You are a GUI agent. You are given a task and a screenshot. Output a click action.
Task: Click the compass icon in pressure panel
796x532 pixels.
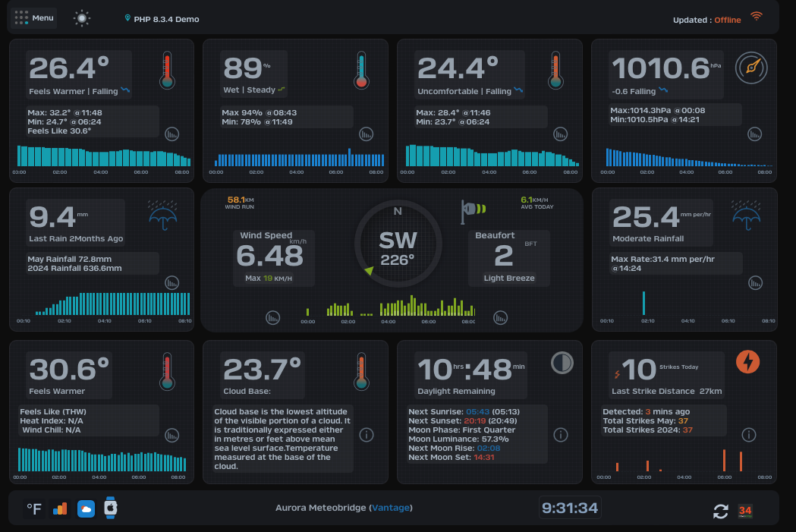pos(752,67)
